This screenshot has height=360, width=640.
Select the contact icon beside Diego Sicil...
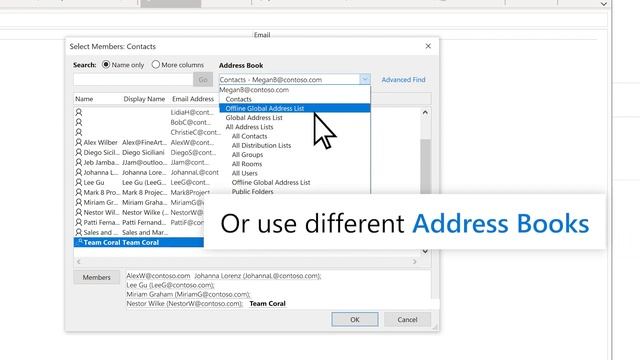click(79, 152)
